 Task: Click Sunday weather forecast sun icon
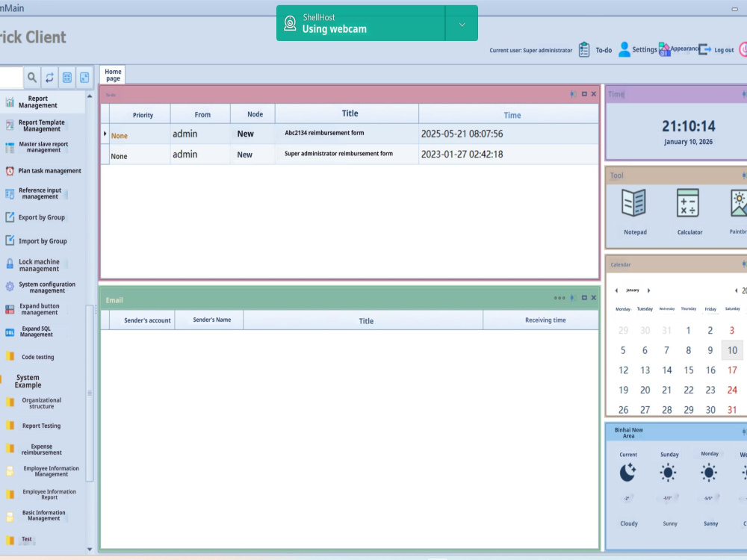tap(668, 473)
